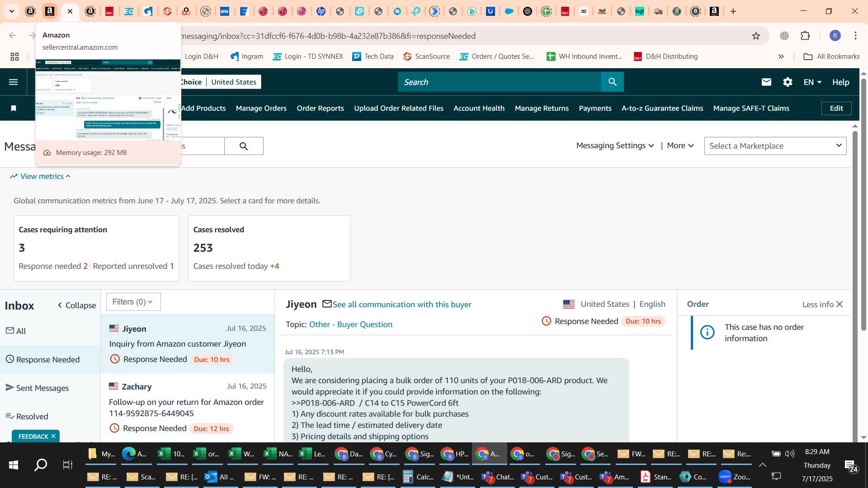The width and height of the screenshot is (868, 488).
Task: Open the settings gear icon in header
Action: (x=788, y=82)
